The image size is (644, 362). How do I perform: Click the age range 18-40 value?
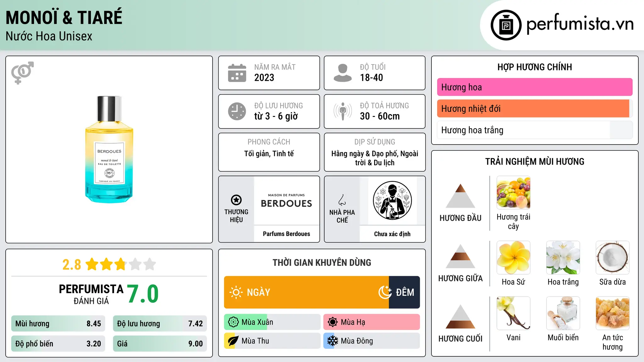(x=371, y=78)
